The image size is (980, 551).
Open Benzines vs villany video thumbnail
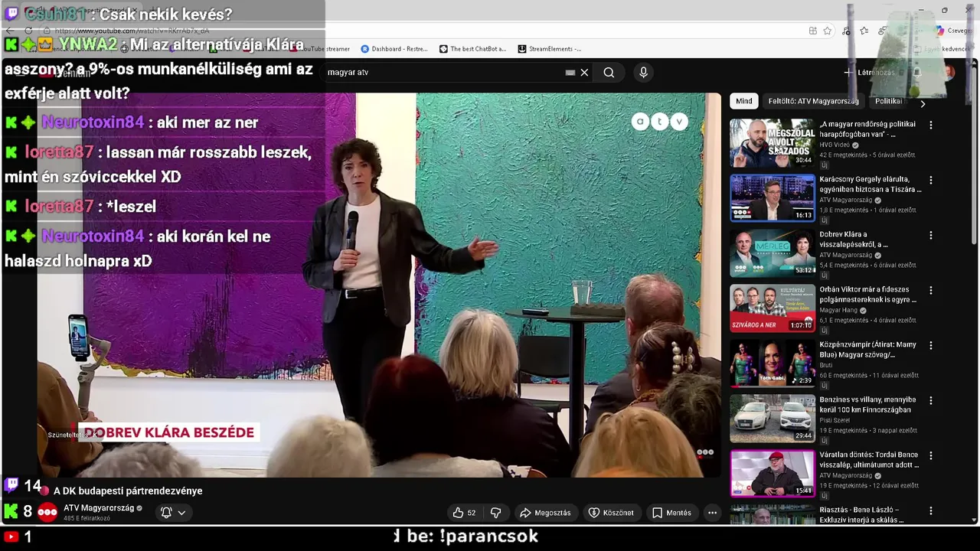click(773, 418)
